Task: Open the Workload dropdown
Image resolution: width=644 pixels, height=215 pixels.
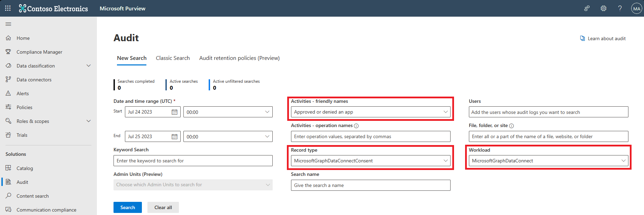Action: (x=548, y=161)
